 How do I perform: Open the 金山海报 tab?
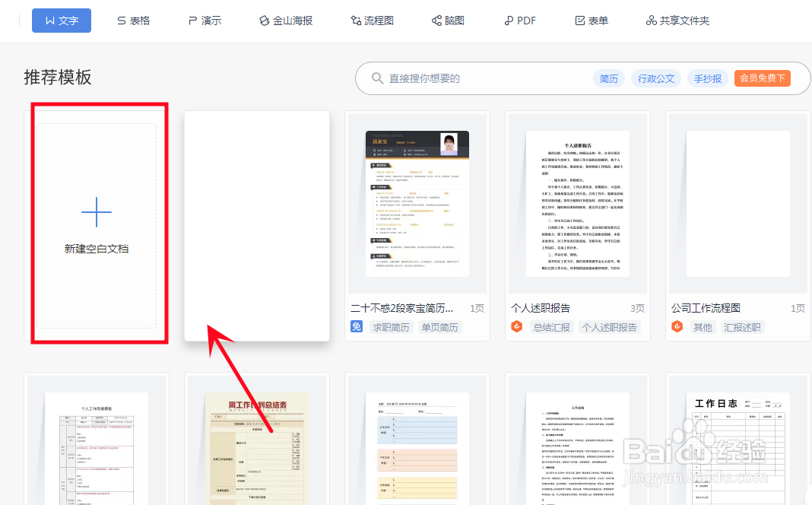point(286,21)
